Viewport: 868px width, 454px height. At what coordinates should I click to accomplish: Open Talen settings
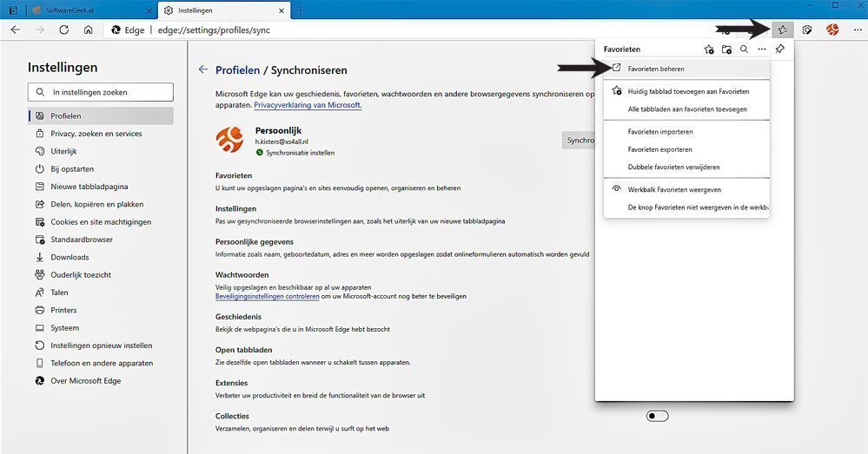(101, 293)
